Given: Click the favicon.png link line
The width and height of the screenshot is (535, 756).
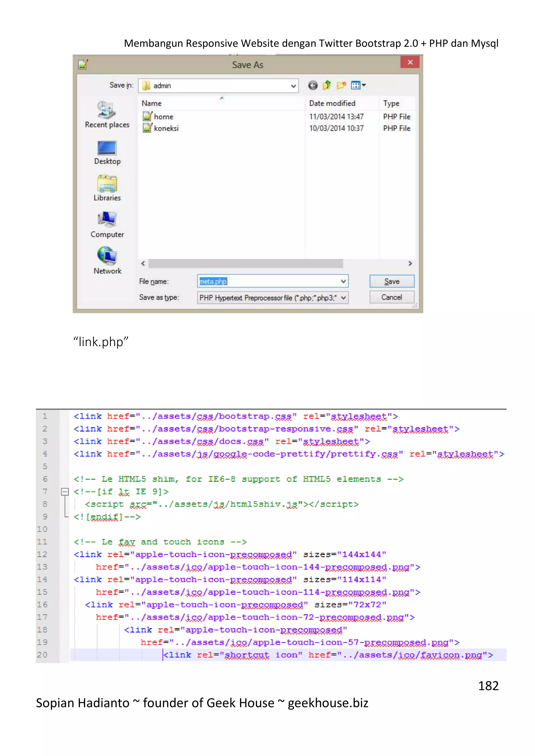Looking at the screenshot, I should tap(328, 655).
